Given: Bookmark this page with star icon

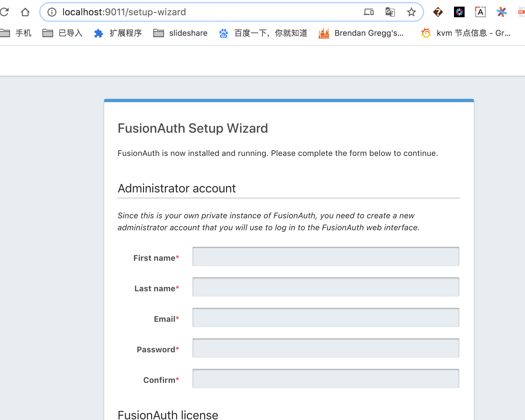Looking at the screenshot, I should pyautogui.click(x=411, y=12).
